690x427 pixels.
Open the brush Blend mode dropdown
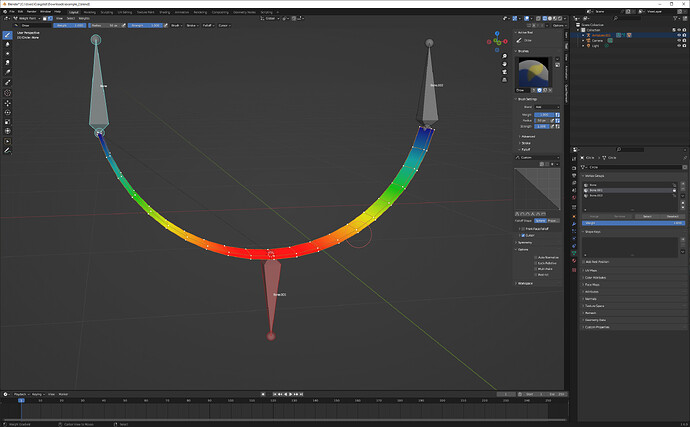click(x=547, y=107)
